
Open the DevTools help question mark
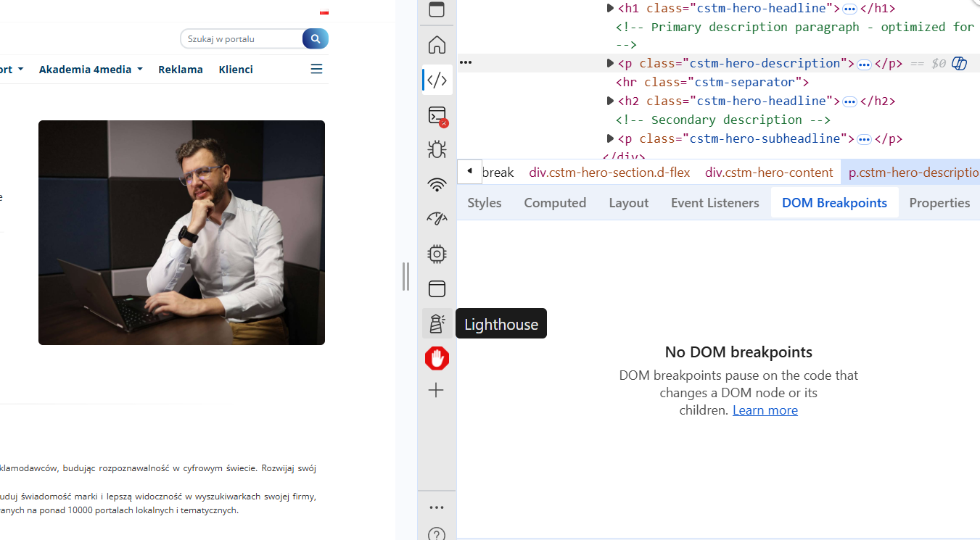[437, 534]
